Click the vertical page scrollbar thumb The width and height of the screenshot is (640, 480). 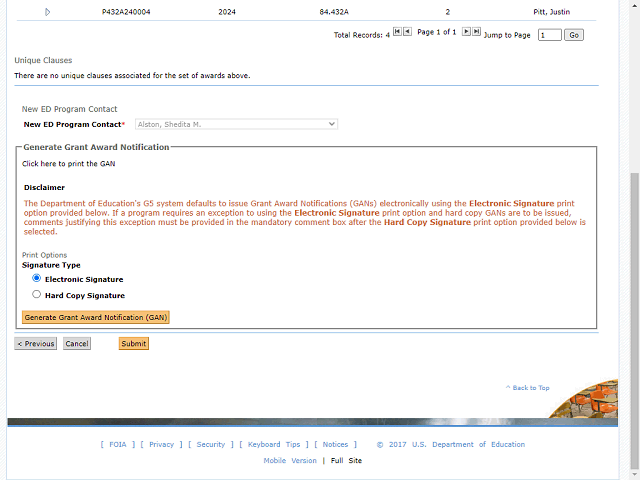click(635, 320)
